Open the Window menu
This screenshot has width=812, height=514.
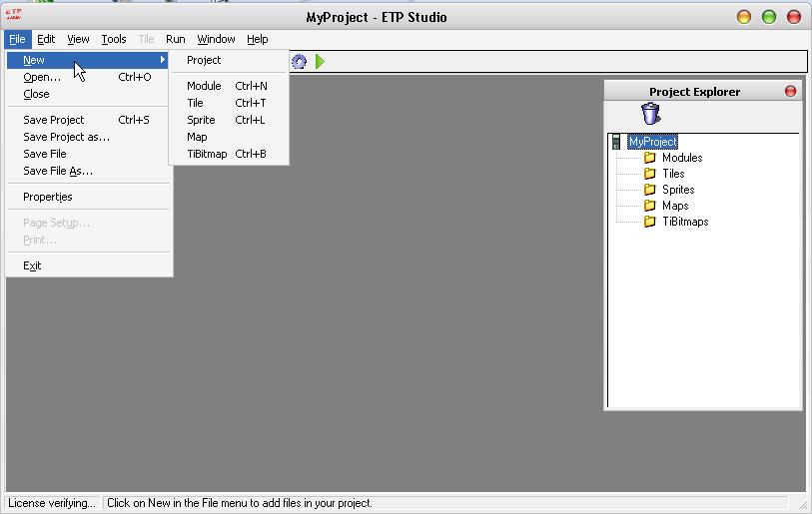[216, 39]
